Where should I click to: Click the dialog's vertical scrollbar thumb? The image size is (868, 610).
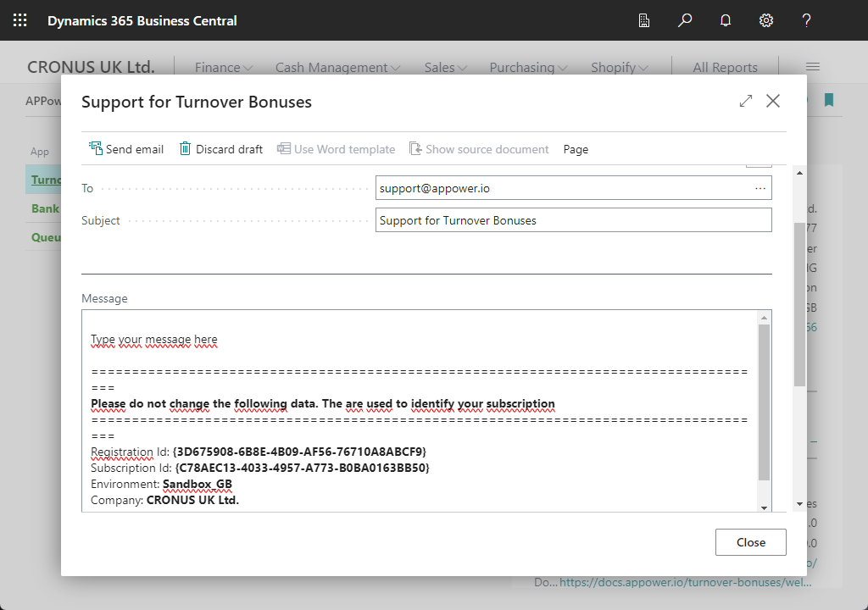click(799, 305)
